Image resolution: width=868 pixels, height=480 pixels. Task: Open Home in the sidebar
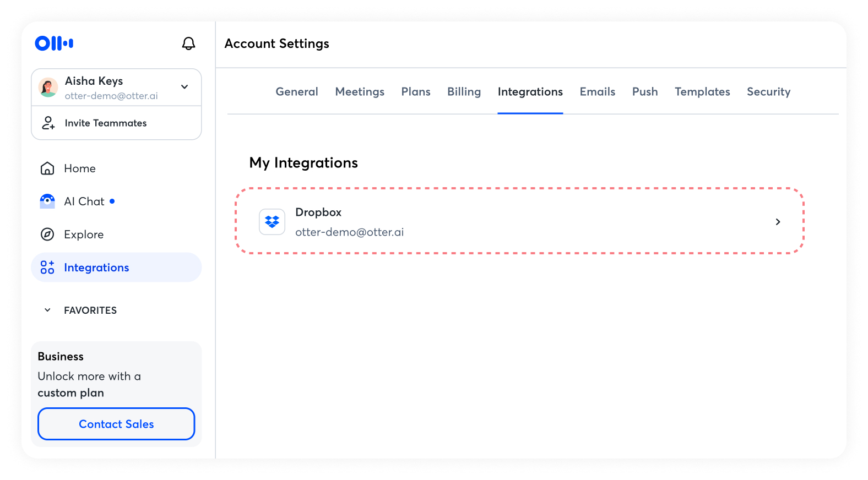coord(116,168)
